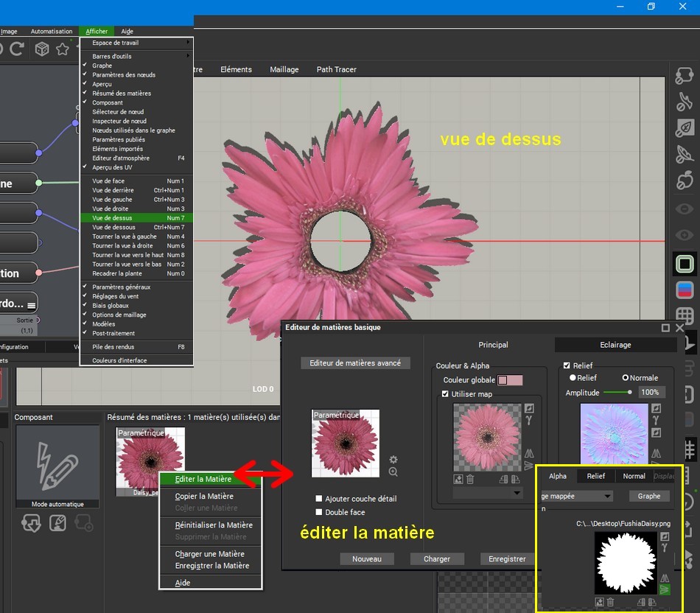Click the grid icon in right sidebar
This screenshot has height=613, width=700.
pos(685,316)
